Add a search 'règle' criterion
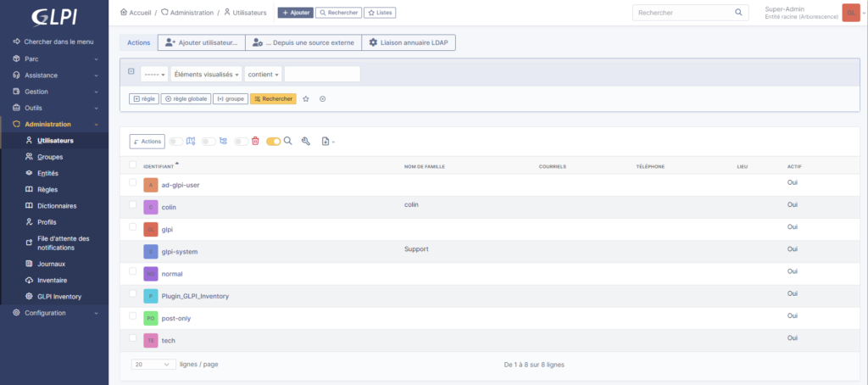The width and height of the screenshot is (868, 385). [144, 98]
